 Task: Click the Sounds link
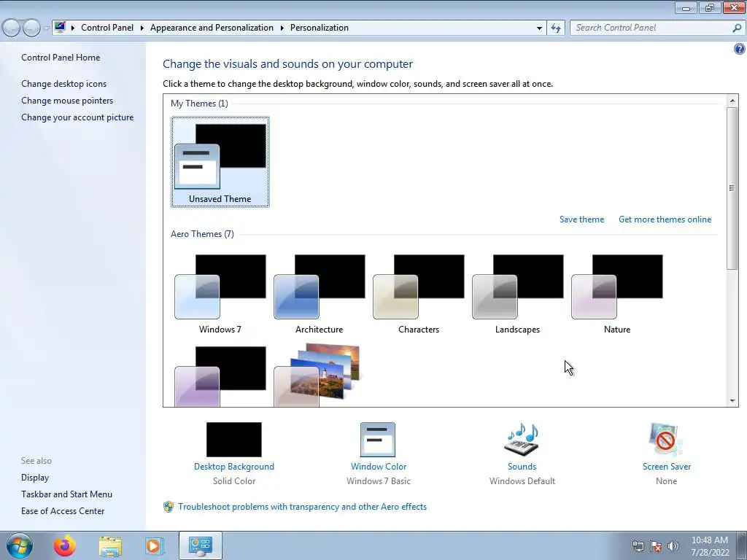click(x=522, y=467)
